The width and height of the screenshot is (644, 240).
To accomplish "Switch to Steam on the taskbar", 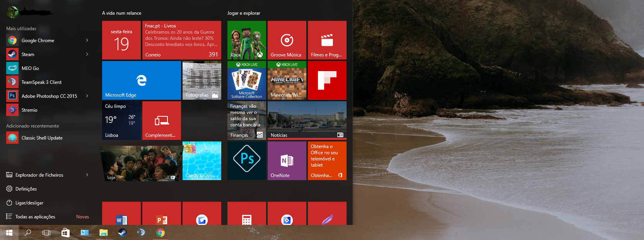I will pyautogui.click(x=122, y=233).
